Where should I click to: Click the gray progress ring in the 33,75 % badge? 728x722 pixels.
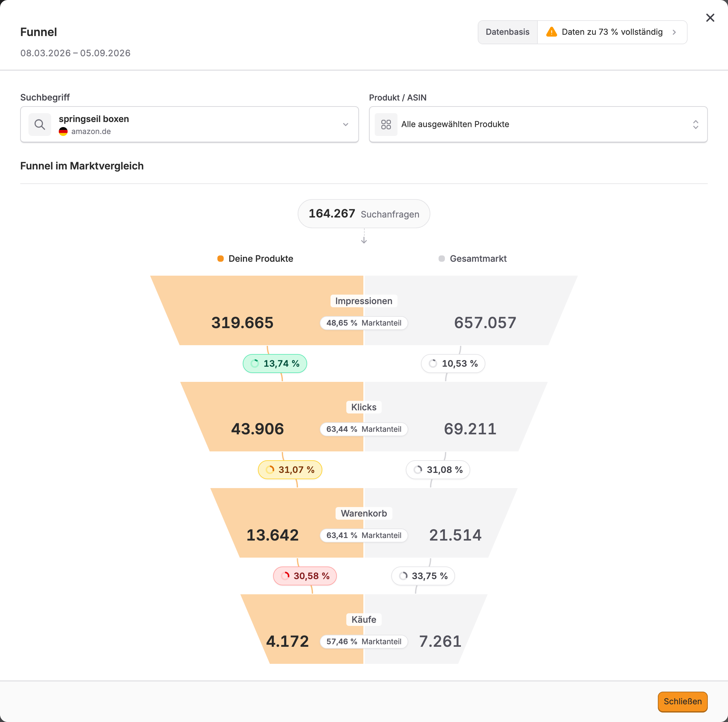(403, 576)
